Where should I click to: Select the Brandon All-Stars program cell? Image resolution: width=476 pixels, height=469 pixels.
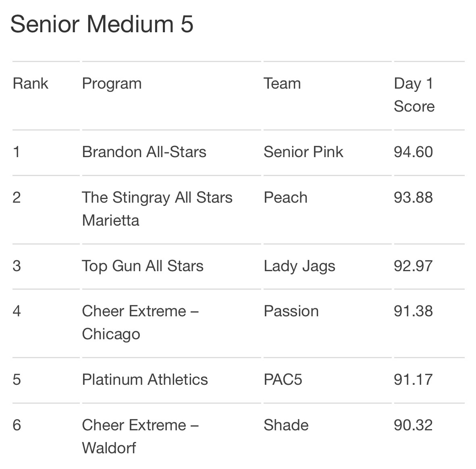(x=144, y=152)
